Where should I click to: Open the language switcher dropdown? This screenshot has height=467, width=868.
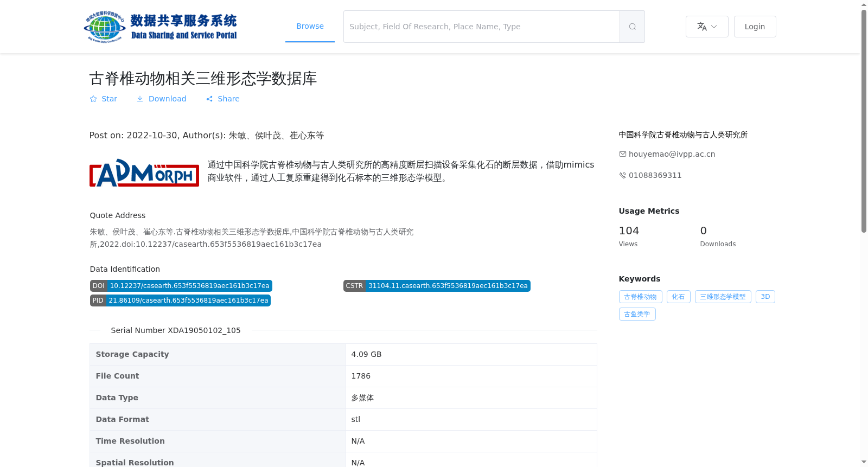point(707,27)
